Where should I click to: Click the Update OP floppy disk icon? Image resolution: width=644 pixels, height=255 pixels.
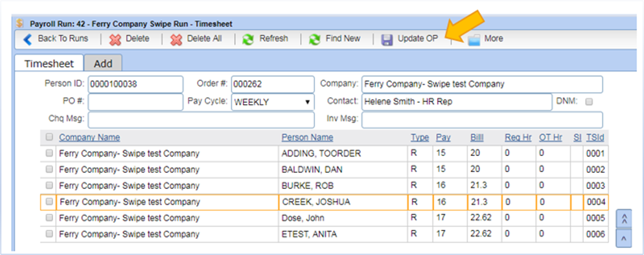pyautogui.click(x=387, y=39)
